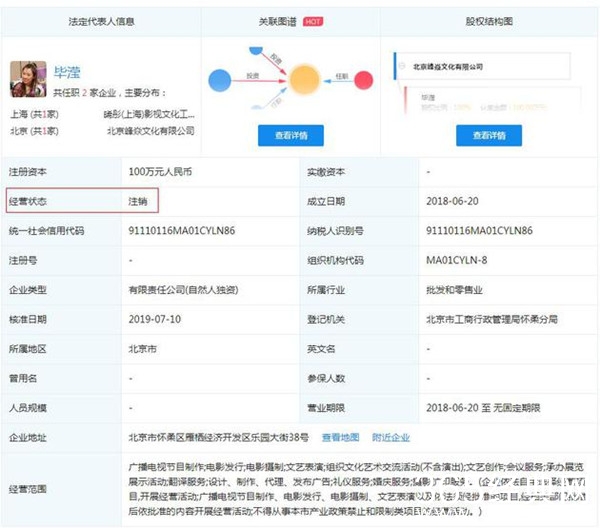The image size is (600, 528).
Task: Click the 人员规模 label
Action: click(28, 408)
